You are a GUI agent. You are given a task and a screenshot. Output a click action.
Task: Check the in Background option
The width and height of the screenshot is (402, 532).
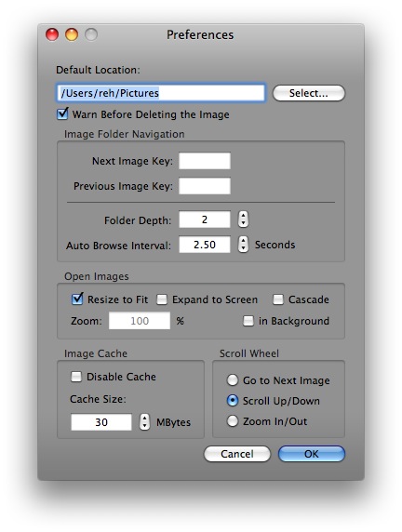[248, 321]
